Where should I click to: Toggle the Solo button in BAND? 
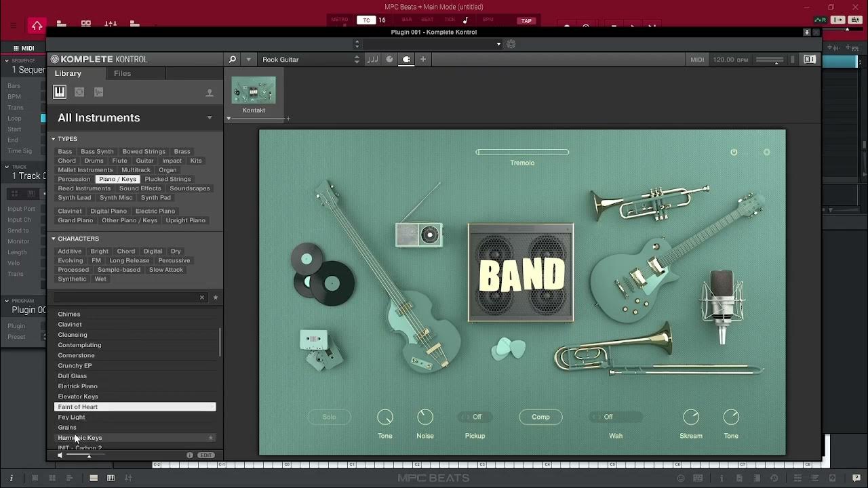pyautogui.click(x=329, y=417)
